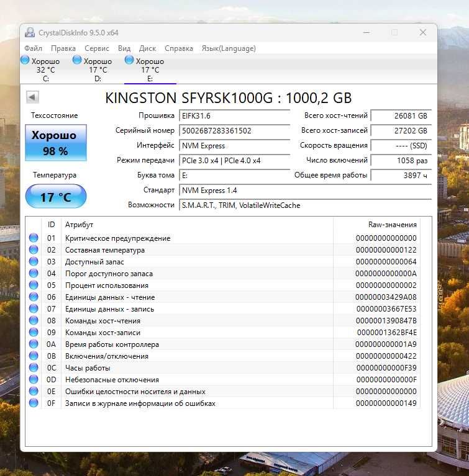This screenshot has height=476, width=469.
Task: Click the transfer mode field PCIe 3.0 x4
Action: click(x=234, y=160)
